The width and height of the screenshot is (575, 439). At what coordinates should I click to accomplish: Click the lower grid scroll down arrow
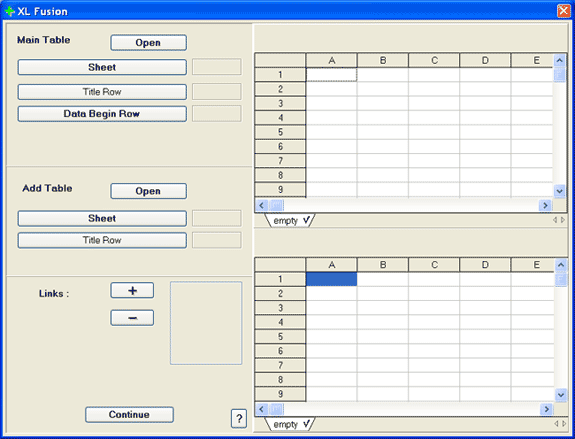tap(561, 395)
